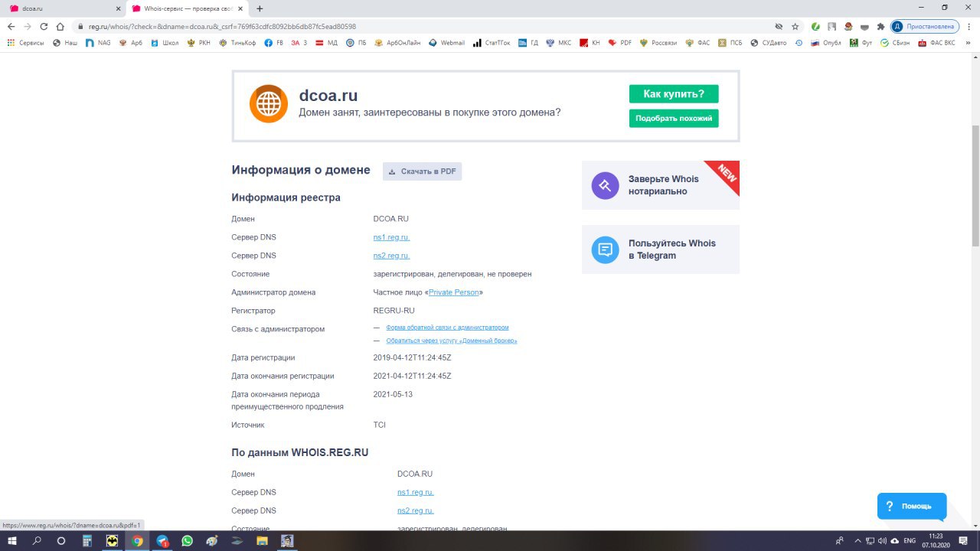
Task: Open the Сервисы apps bookmark
Action: 25,43
